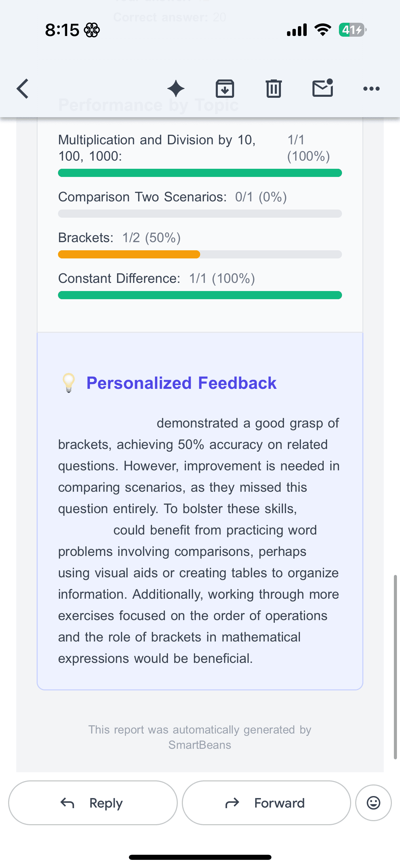Tap the battery indicator in status bar

[352, 30]
